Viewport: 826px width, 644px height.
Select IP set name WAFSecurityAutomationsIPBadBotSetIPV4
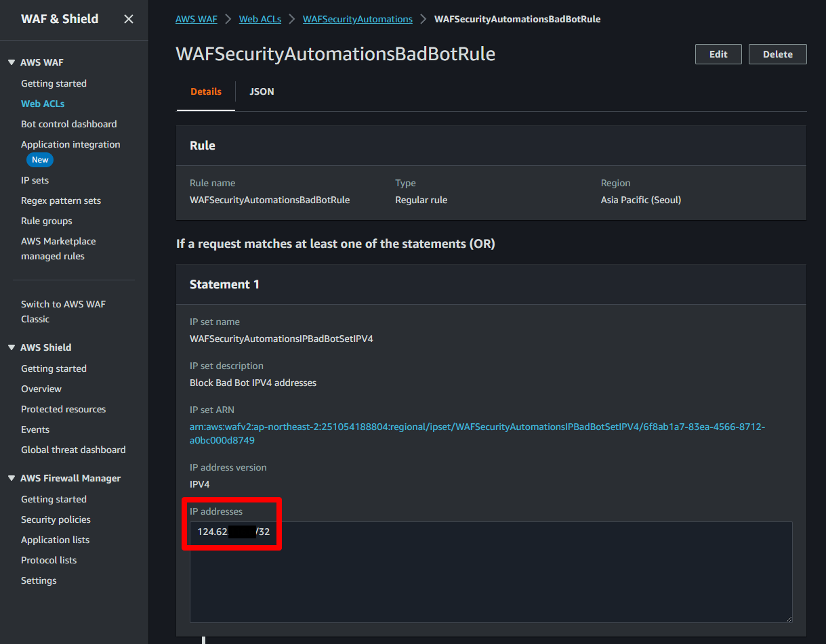pyautogui.click(x=281, y=339)
